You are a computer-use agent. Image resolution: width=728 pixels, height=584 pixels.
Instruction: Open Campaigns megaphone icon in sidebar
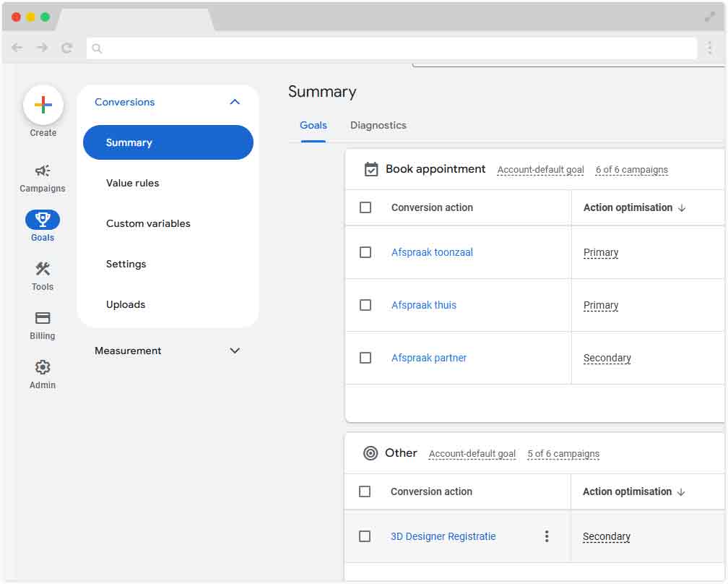tap(43, 171)
